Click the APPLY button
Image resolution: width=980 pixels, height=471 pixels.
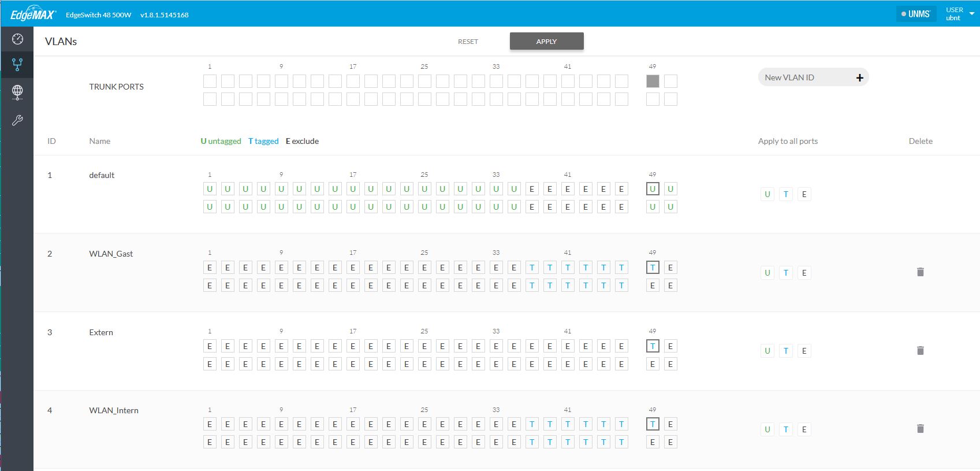[546, 42]
